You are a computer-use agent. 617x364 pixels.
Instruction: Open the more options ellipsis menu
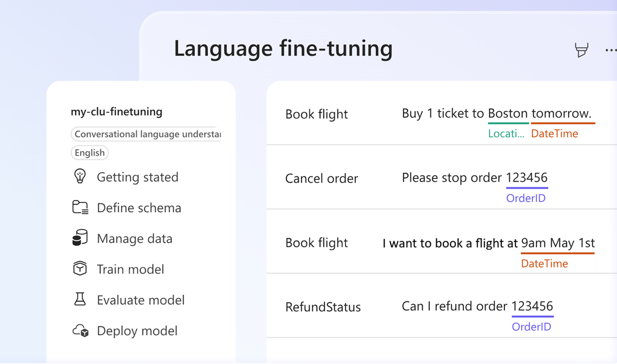point(611,50)
